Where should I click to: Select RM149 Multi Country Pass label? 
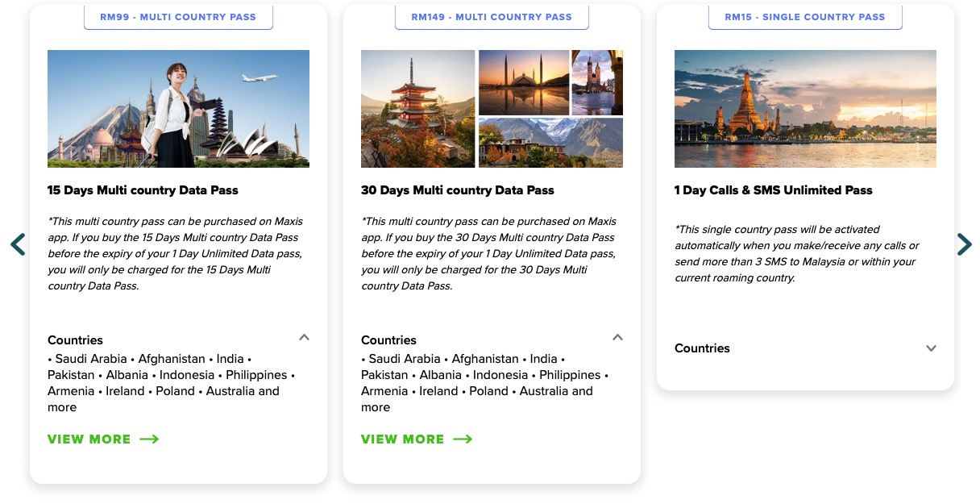pyautogui.click(x=492, y=17)
